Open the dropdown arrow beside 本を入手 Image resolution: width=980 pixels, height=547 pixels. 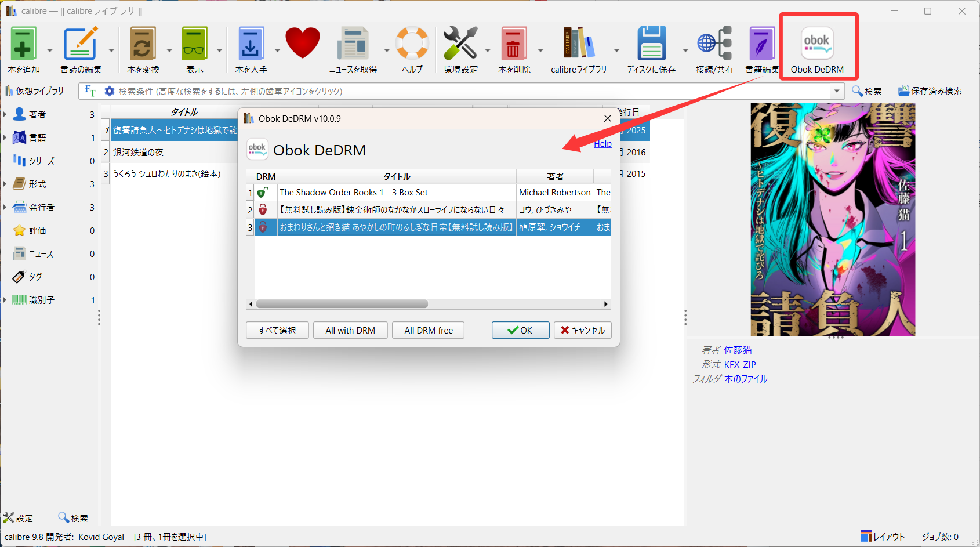[277, 50]
